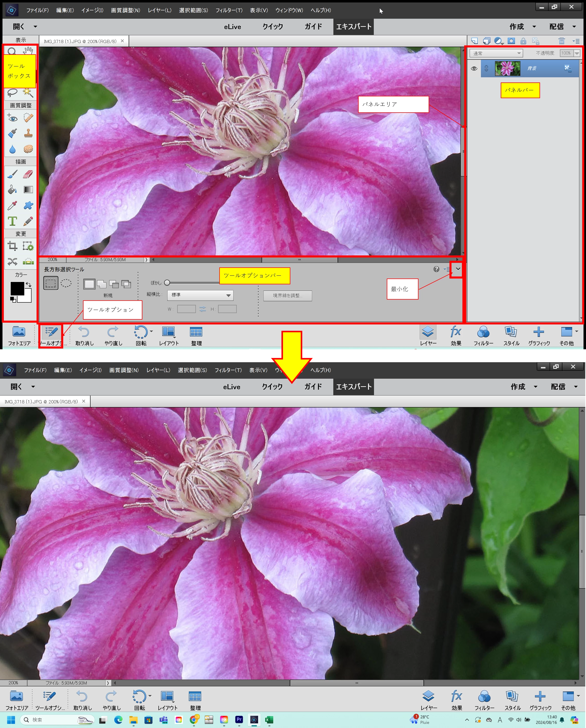Collapse the tool options bar chevron
The height and width of the screenshot is (728, 586).
pyautogui.click(x=458, y=269)
